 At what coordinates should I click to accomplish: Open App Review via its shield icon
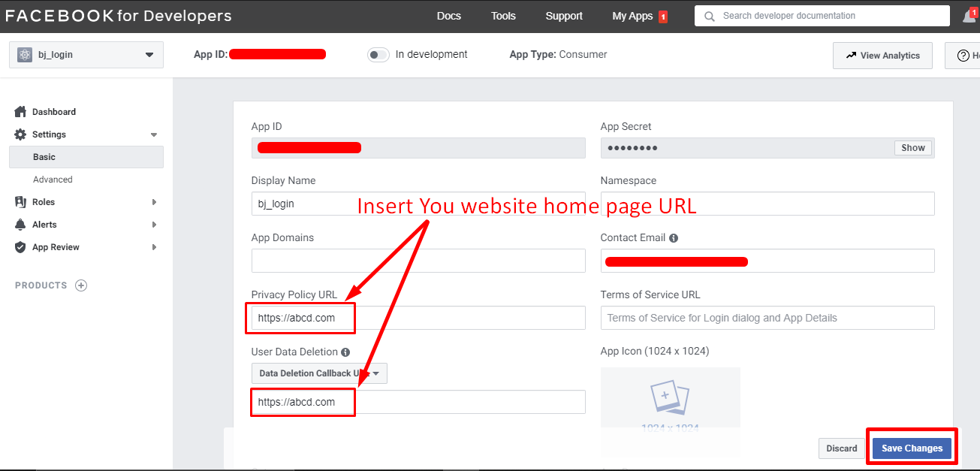pos(20,246)
